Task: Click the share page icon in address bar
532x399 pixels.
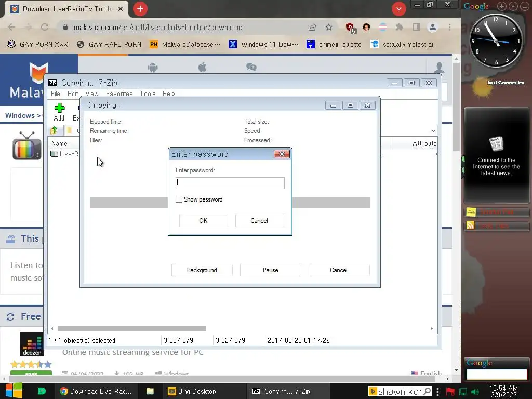Action: (x=312, y=27)
